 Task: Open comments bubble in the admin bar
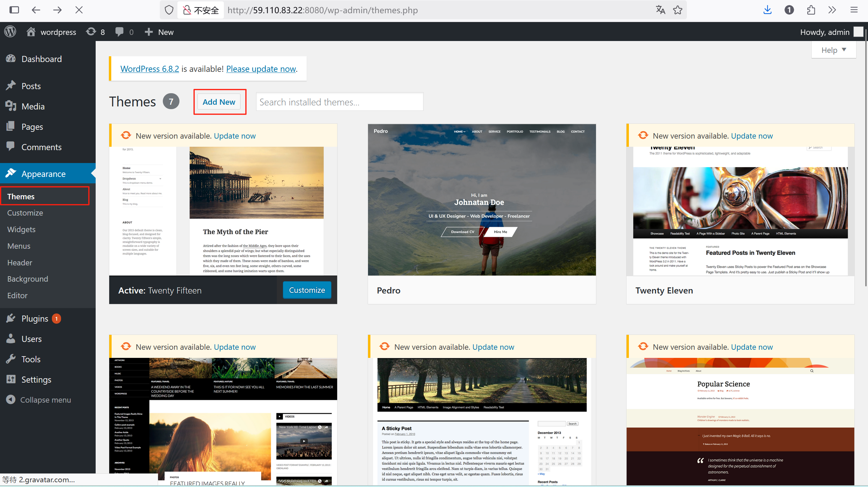tap(124, 32)
